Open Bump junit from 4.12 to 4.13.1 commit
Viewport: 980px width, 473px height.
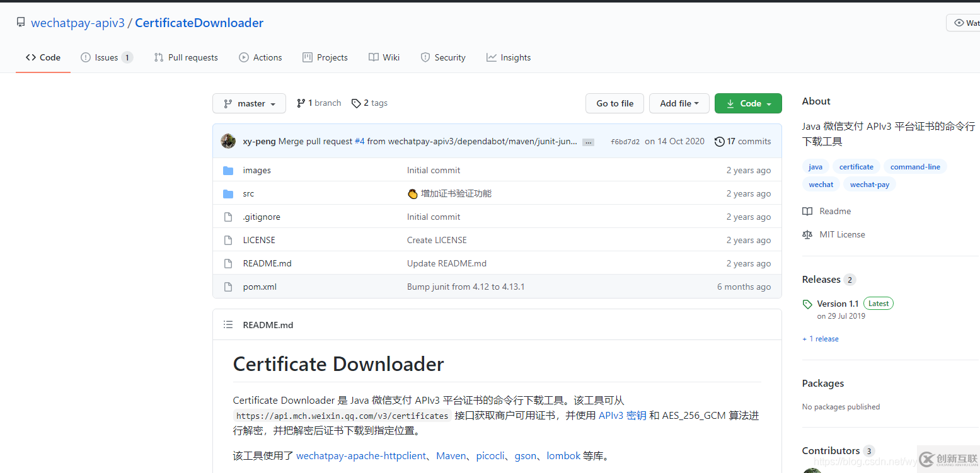(x=466, y=287)
